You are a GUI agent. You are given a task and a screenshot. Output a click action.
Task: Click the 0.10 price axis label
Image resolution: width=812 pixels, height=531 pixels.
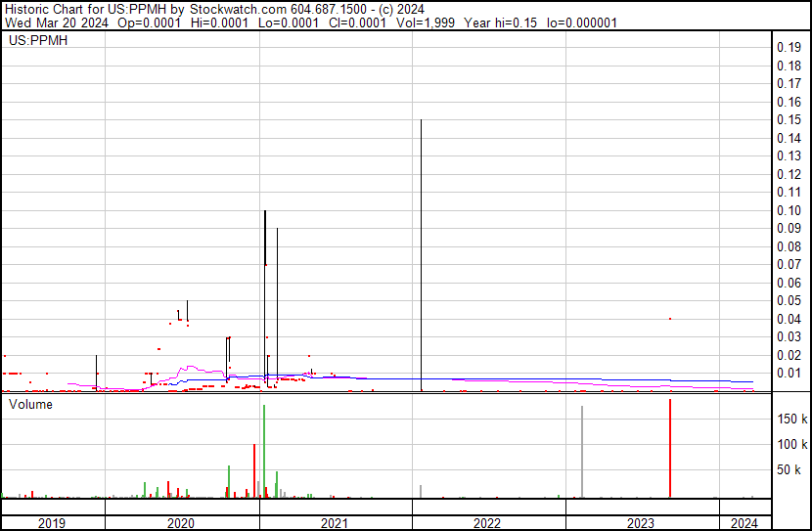pos(789,210)
